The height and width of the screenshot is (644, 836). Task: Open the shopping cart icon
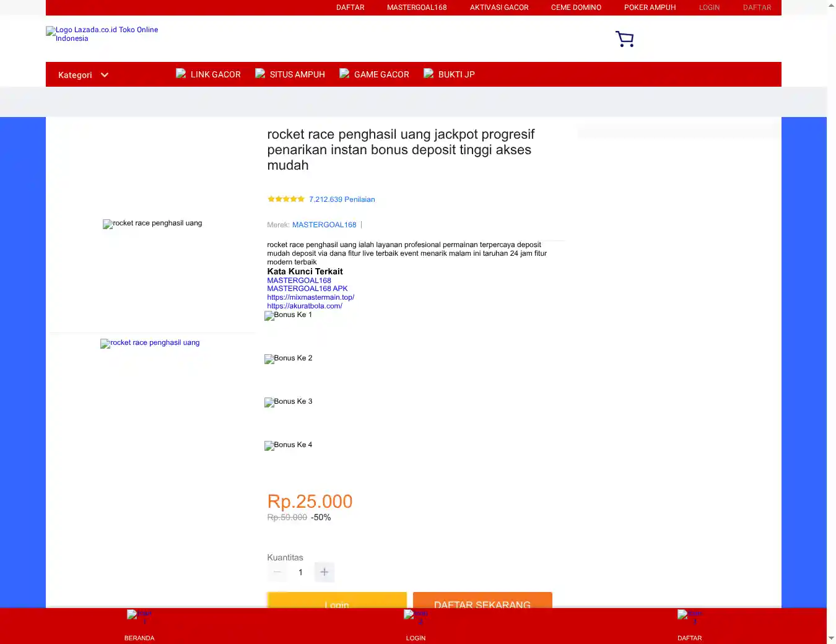(x=624, y=39)
